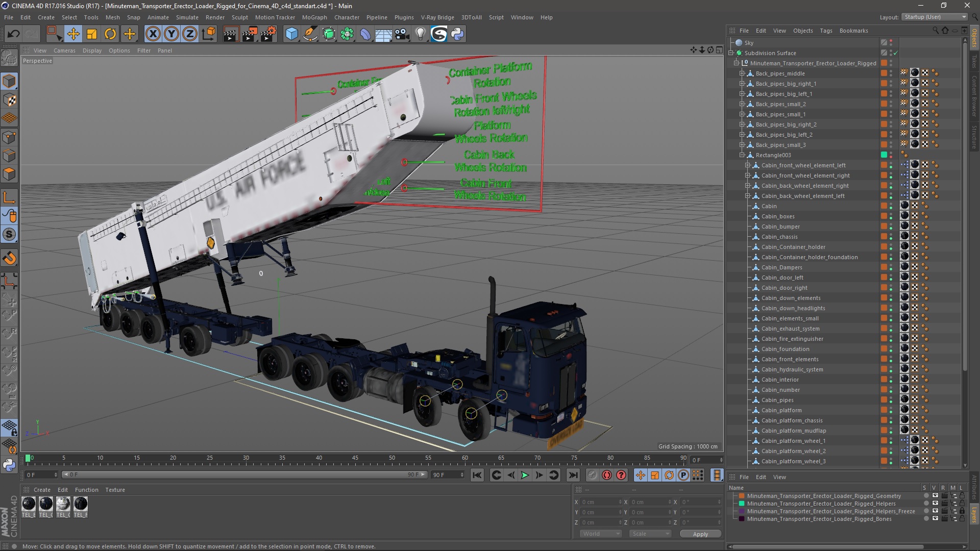Open the Simulate menu
The width and height of the screenshot is (980, 551).
tap(187, 17)
